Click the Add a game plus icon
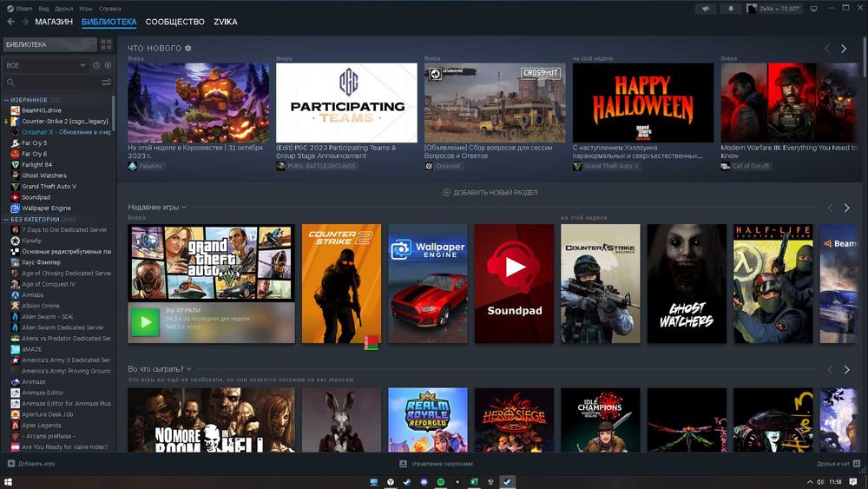868x489 pixels. coord(11,464)
